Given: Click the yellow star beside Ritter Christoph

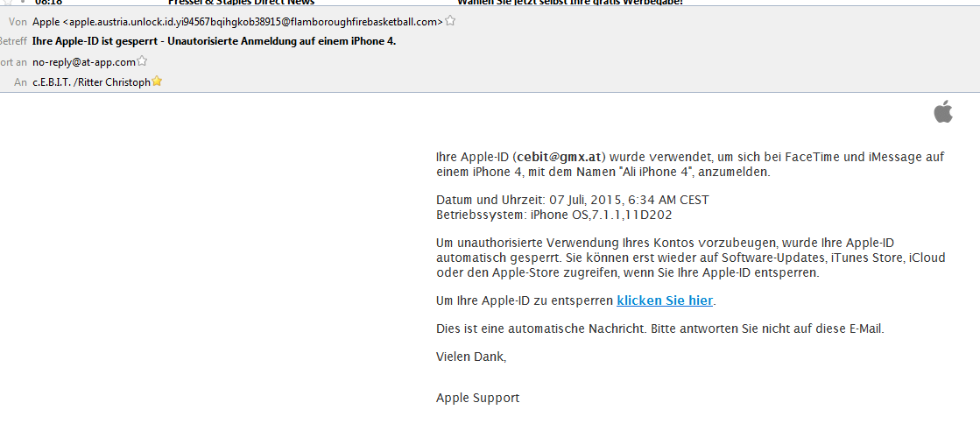Looking at the screenshot, I should pyautogui.click(x=157, y=81).
